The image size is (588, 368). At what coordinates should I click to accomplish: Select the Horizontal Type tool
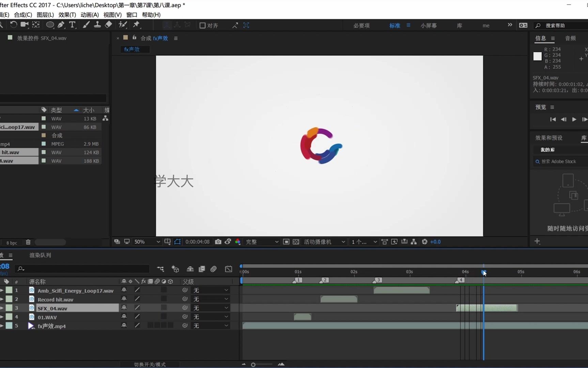tap(72, 25)
